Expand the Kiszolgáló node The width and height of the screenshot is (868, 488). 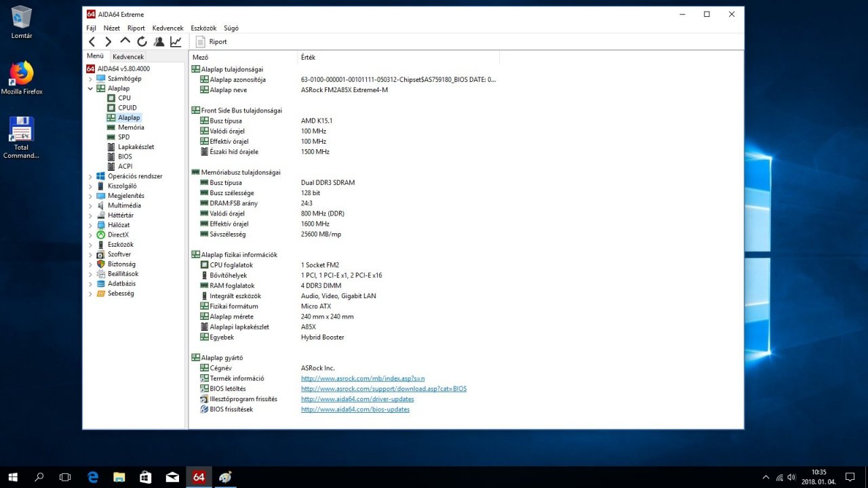coord(90,186)
